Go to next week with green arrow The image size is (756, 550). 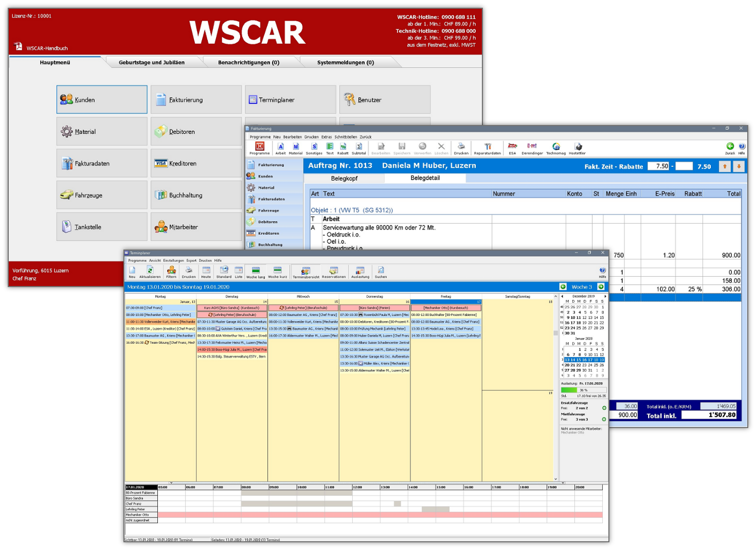[x=601, y=287]
